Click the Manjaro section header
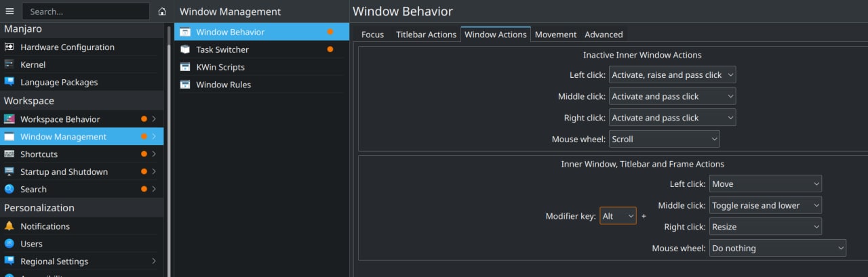Screen dimensions: 868x277 pos(82,29)
